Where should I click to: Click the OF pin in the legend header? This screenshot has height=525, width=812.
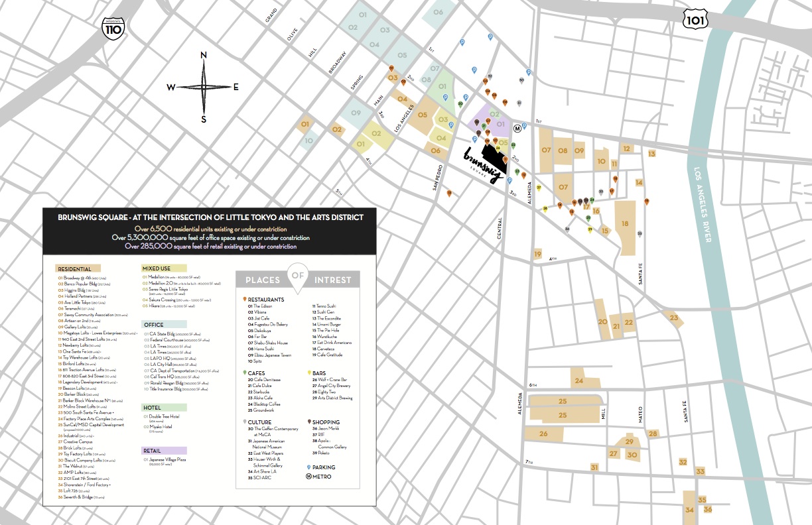298,280
